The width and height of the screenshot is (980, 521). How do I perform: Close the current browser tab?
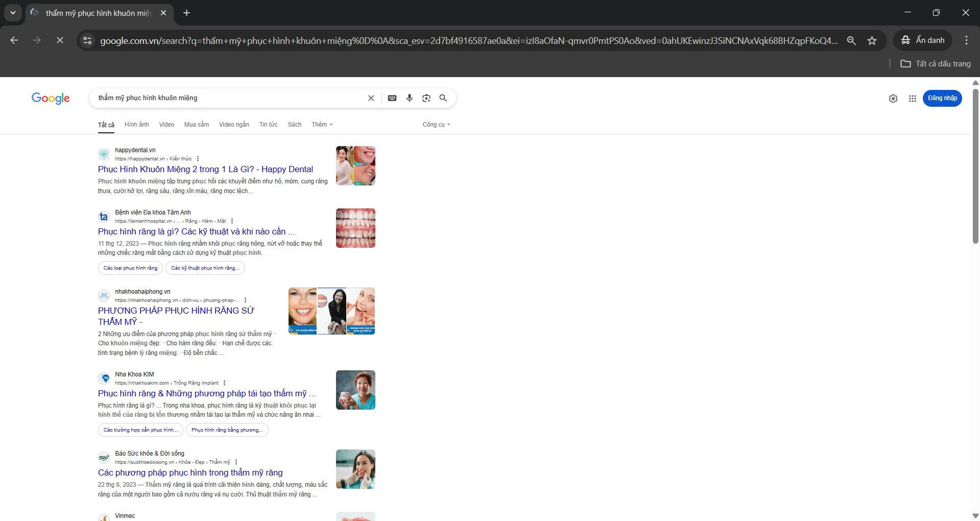coord(163,13)
